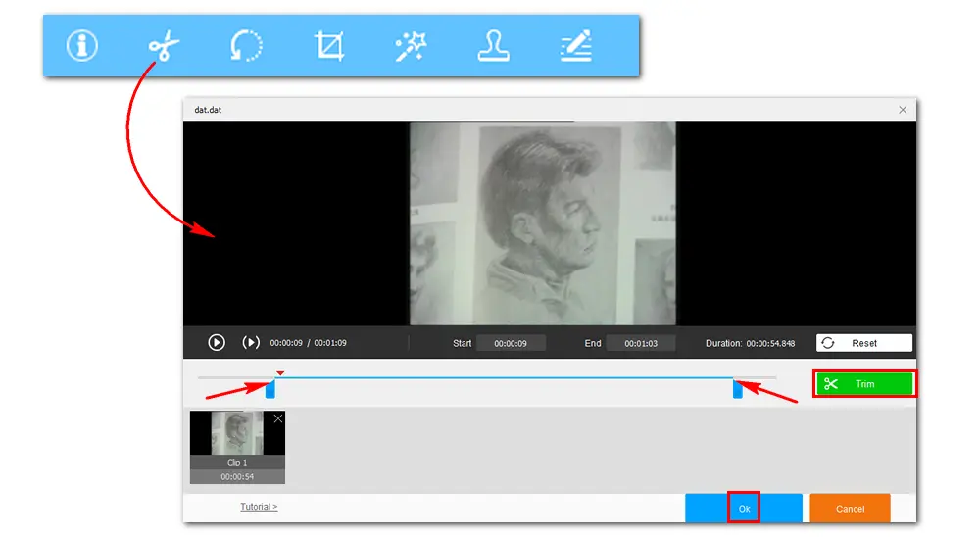
Task: Open the subtitle edit pencil icon
Action: tap(575, 46)
